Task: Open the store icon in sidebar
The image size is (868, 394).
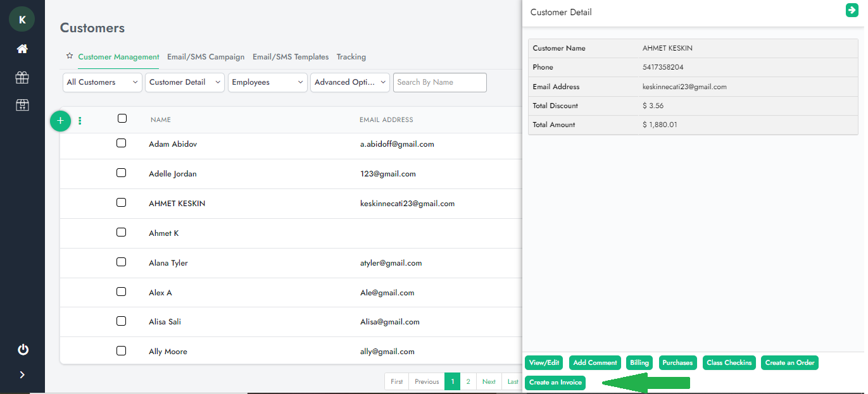Action: click(22, 105)
